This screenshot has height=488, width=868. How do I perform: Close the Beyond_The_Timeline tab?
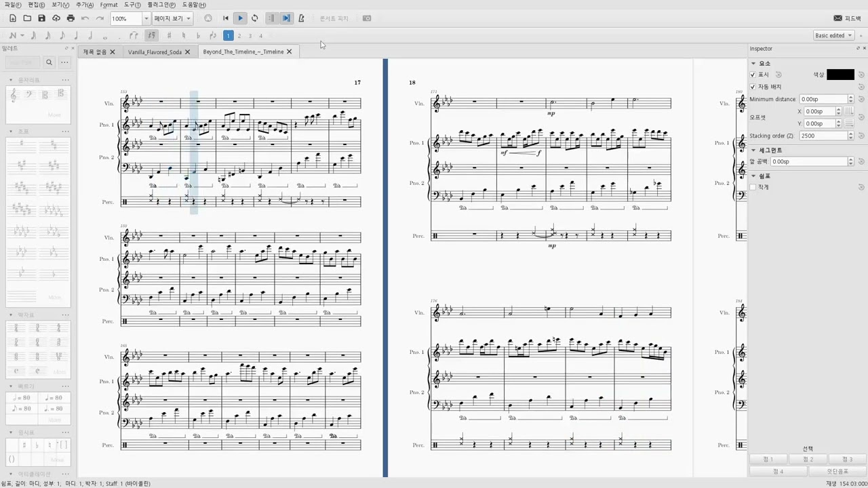point(290,52)
